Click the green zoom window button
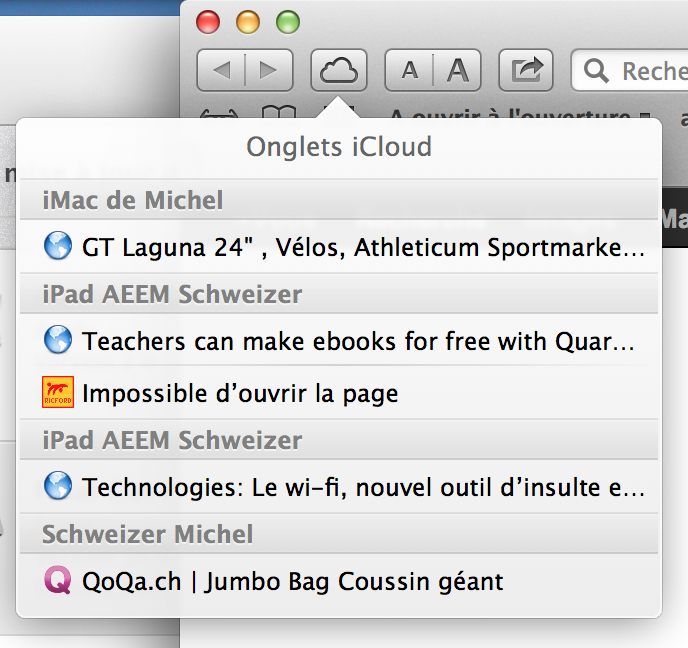This screenshot has width=688, height=648. coord(287,21)
